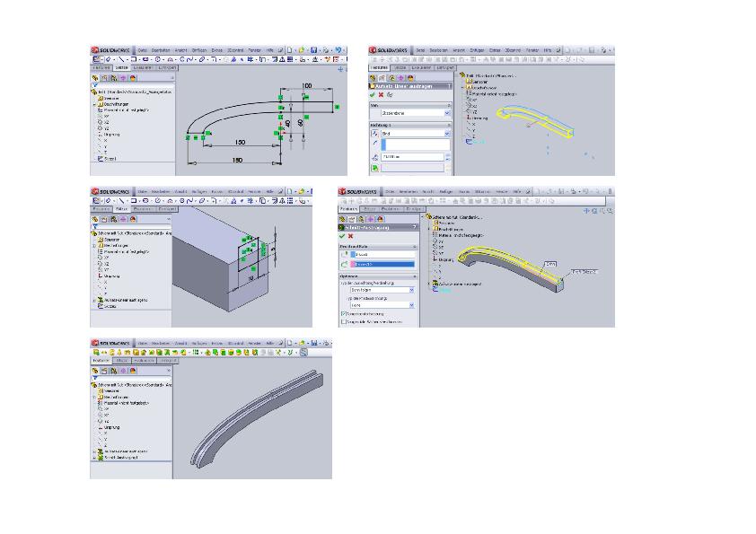
Task: Open PropertyManager tab icon in curved-profile sketch window
Action: tap(105, 77)
